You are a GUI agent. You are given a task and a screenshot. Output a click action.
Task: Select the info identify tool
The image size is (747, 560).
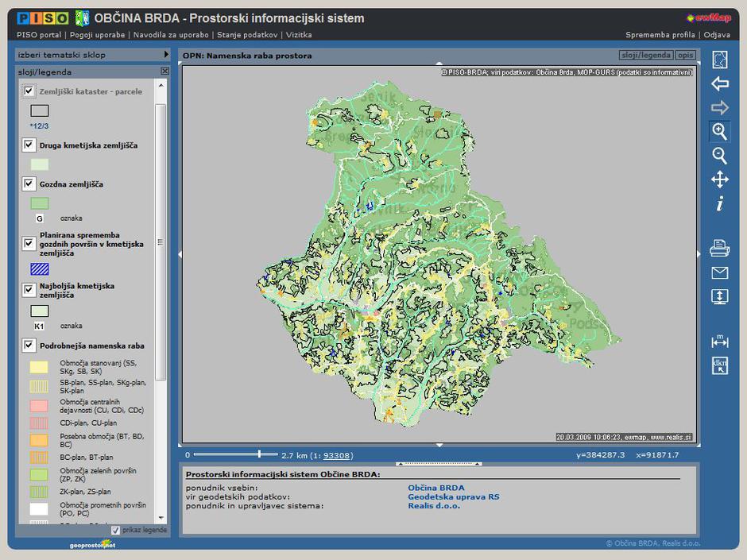[x=719, y=204]
